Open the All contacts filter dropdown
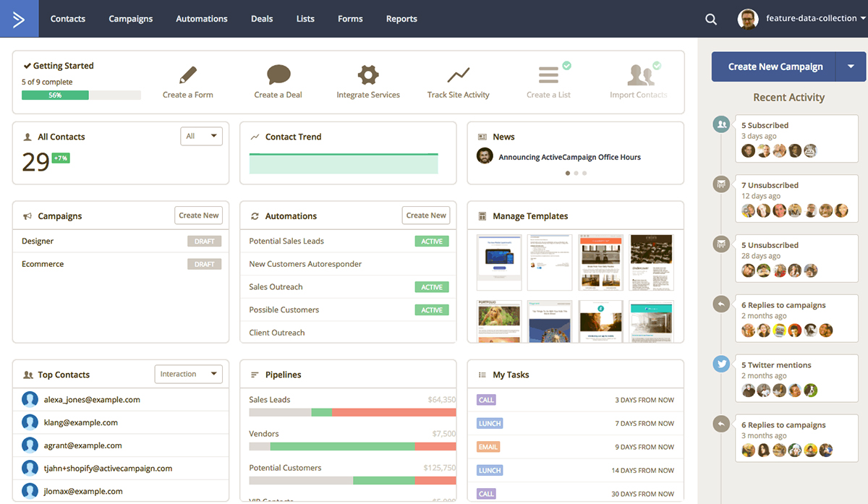868x504 pixels. click(x=201, y=136)
